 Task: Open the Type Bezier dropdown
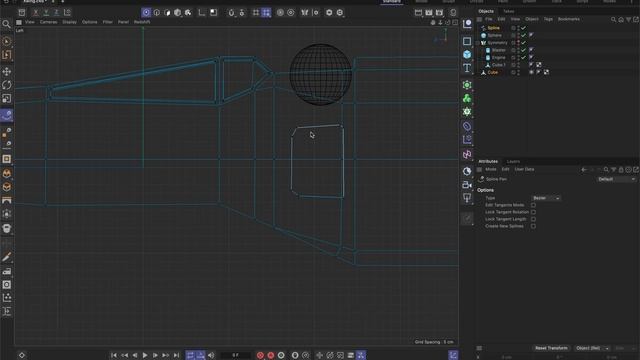[x=546, y=198]
